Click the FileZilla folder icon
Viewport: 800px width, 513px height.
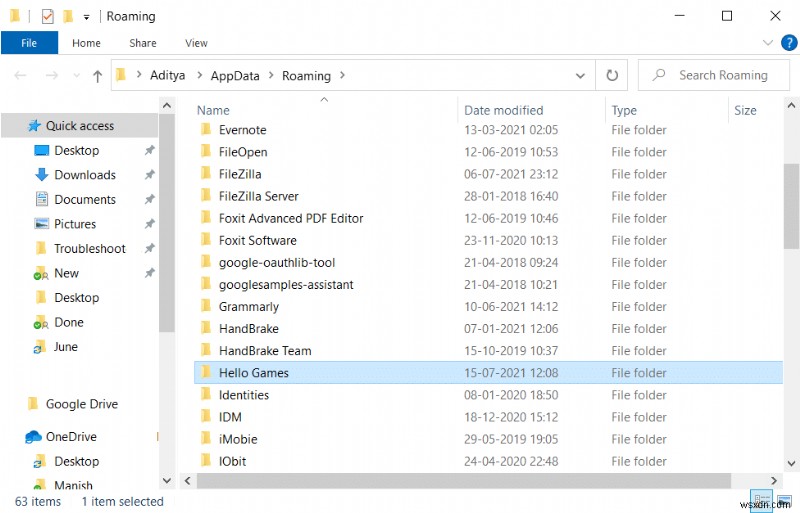click(x=206, y=174)
